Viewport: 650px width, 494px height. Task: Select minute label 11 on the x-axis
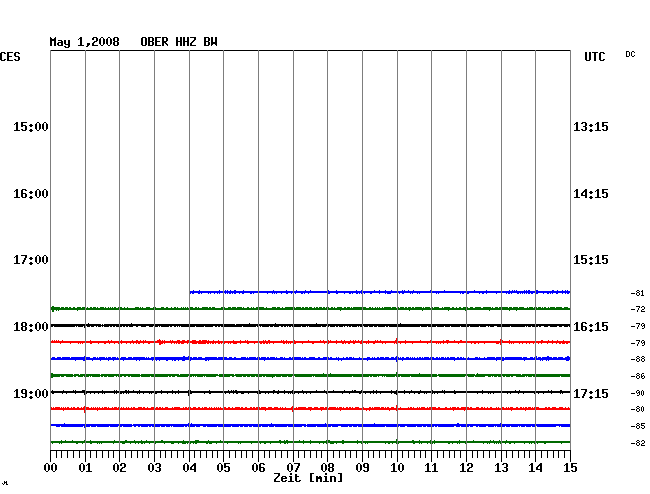[431, 468]
